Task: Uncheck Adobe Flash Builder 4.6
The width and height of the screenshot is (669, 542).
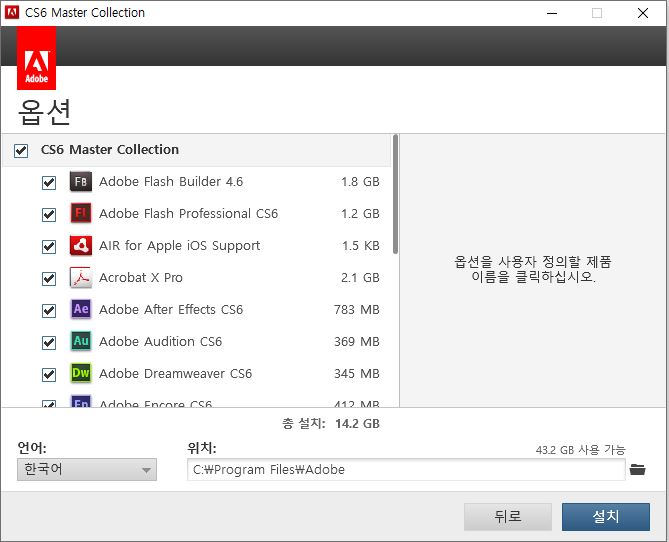Action: [x=49, y=182]
